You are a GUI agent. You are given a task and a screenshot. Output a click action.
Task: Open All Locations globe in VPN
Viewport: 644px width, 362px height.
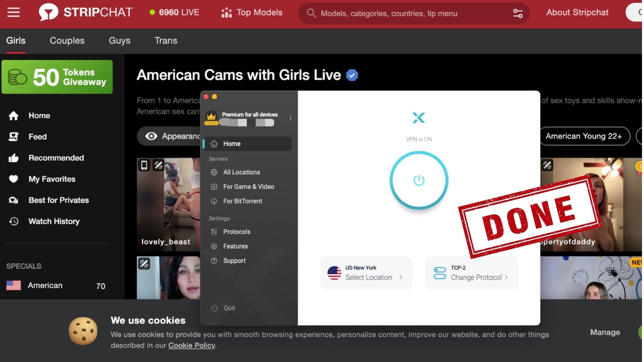point(214,172)
